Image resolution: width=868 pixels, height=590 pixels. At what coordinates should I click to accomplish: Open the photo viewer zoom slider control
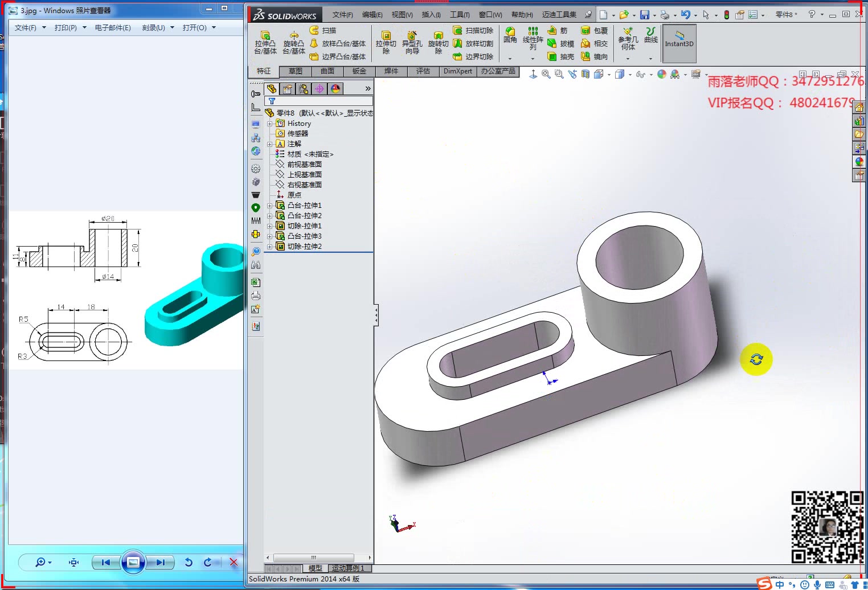coord(41,562)
